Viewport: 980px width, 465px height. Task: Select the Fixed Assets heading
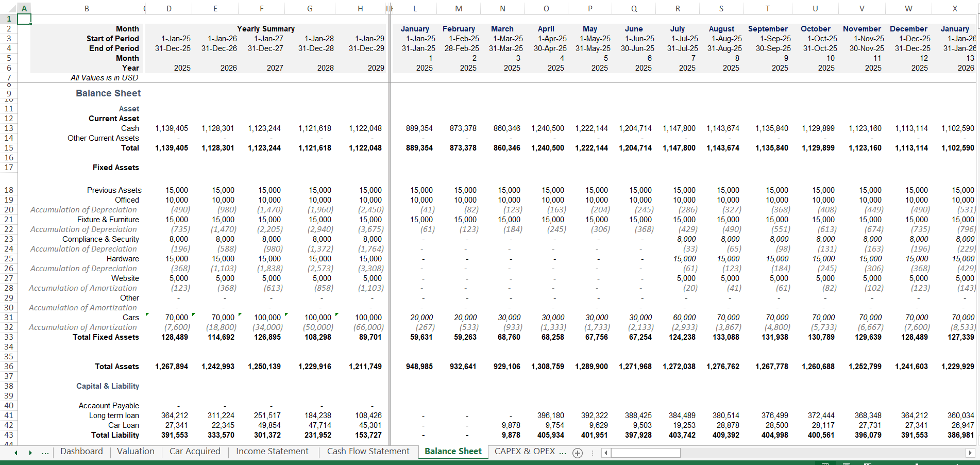[116, 168]
